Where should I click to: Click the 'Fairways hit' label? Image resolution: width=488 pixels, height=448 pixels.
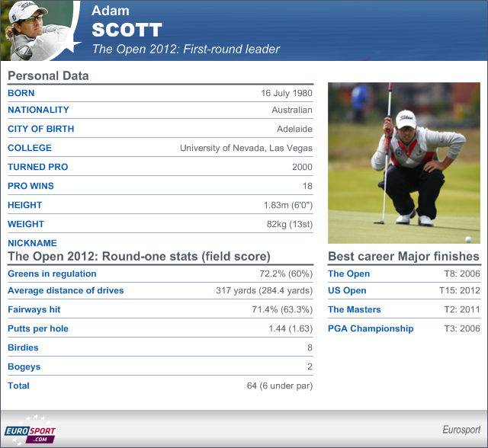pyautogui.click(x=34, y=309)
